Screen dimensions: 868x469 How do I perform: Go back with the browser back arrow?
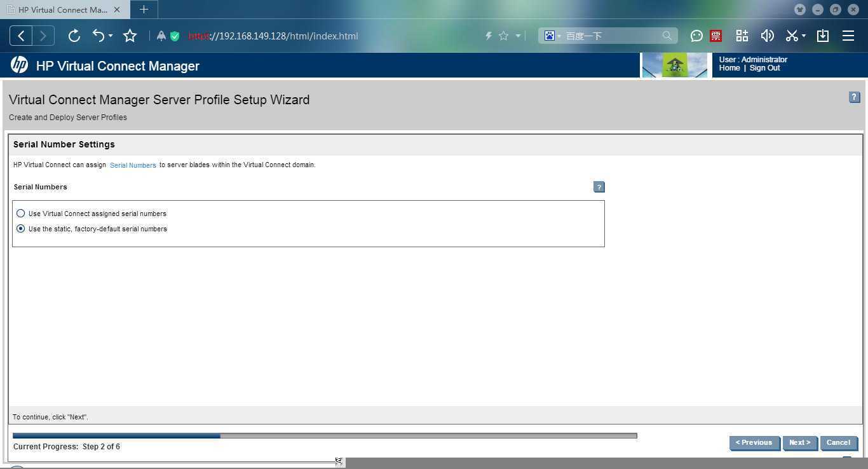pyautogui.click(x=21, y=36)
